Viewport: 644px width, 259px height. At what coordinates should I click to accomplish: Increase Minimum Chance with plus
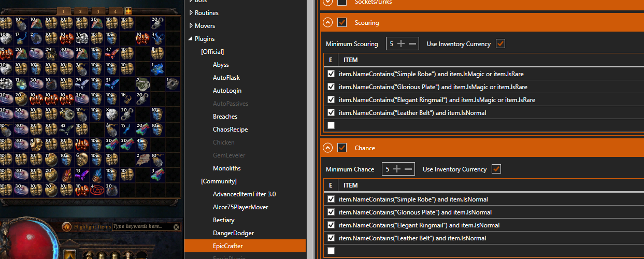click(396, 169)
